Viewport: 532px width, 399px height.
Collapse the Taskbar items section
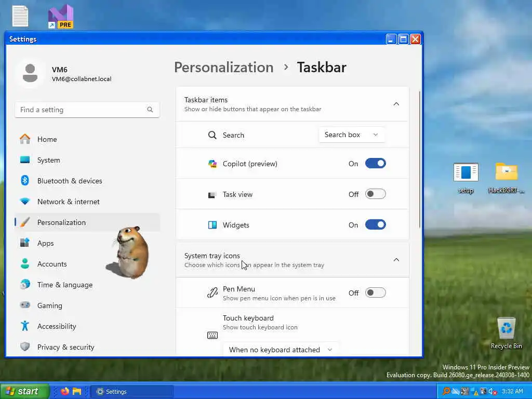coord(396,104)
